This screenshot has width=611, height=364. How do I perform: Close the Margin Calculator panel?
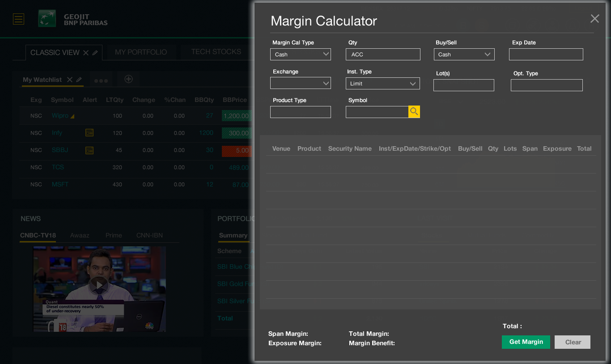click(x=594, y=18)
